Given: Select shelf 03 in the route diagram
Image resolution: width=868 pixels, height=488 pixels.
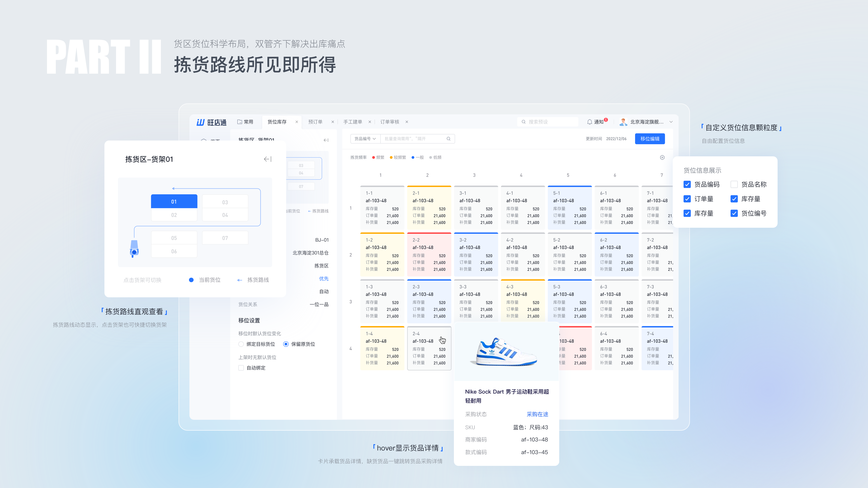Looking at the screenshot, I should [x=225, y=202].
